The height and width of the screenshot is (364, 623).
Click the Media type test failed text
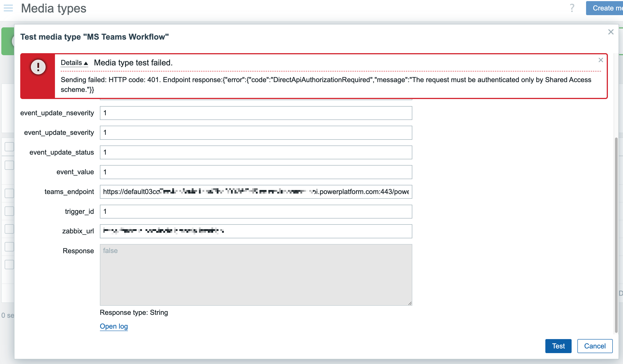click(133, 63)
